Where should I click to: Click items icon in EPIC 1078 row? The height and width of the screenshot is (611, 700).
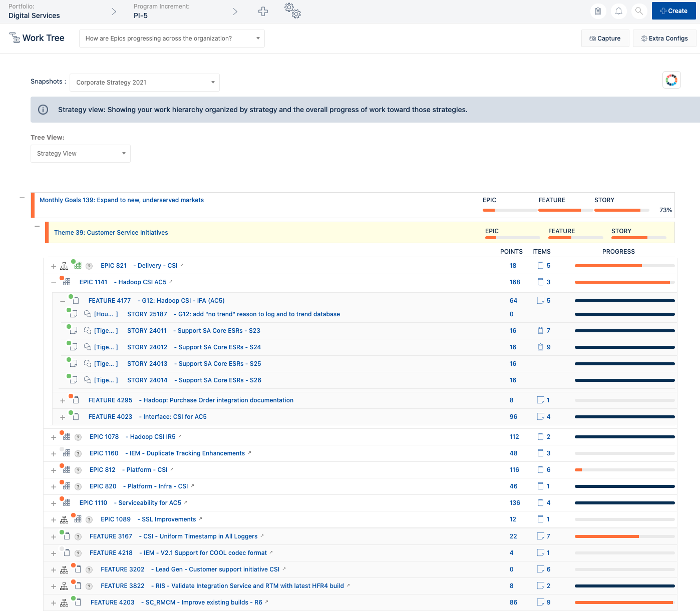tap(540, 437)
